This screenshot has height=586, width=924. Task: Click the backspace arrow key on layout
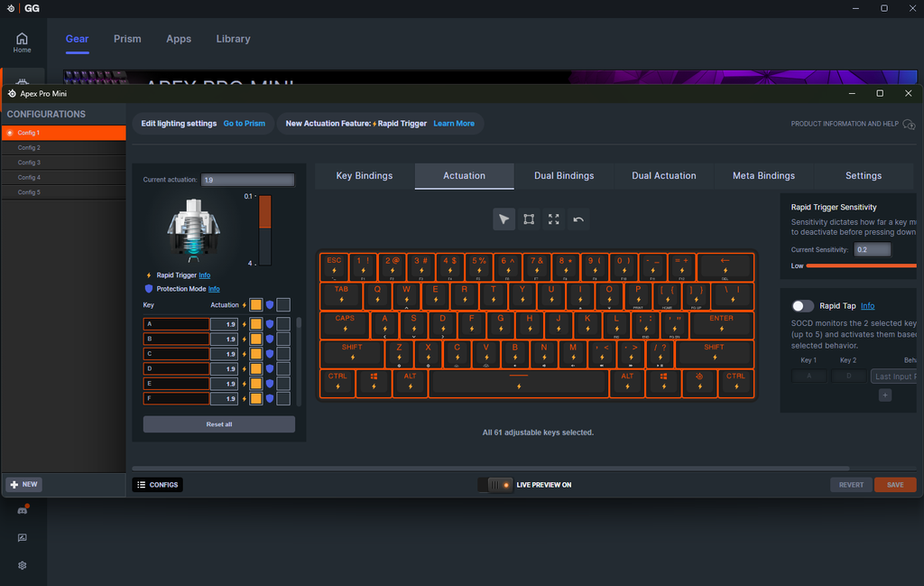tap(725, 267)
